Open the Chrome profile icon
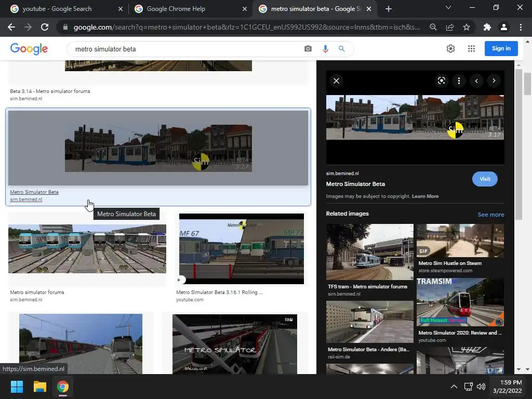Screen dimensions: 532x399 [504, 27]
